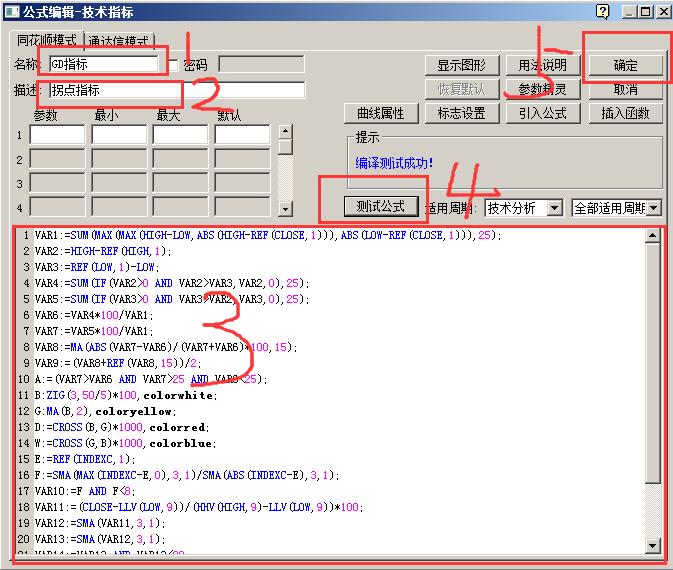Click code line 4 starting VAR4:=SUM
Viewport: 673px width, 570px height.
point(172,283)
